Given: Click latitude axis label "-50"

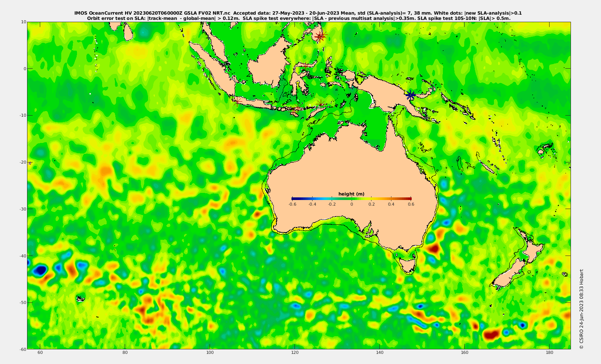Looking at the screenshot, I should (x=23, y=302).
